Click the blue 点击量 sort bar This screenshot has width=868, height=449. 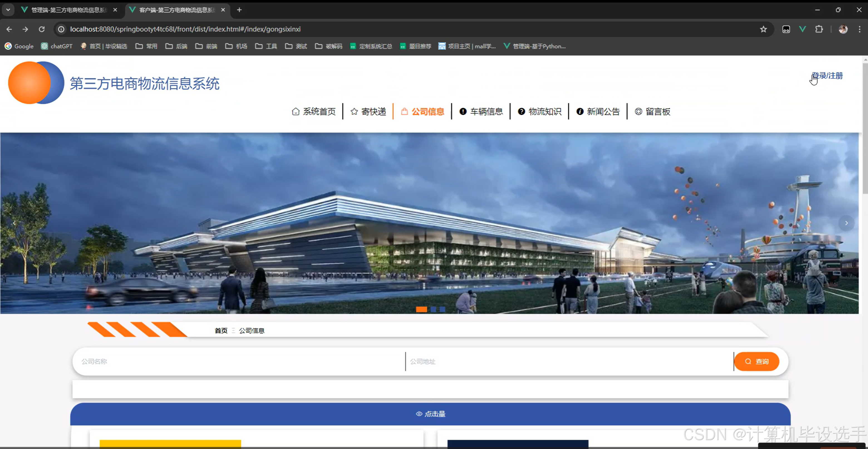pos(430,414)
